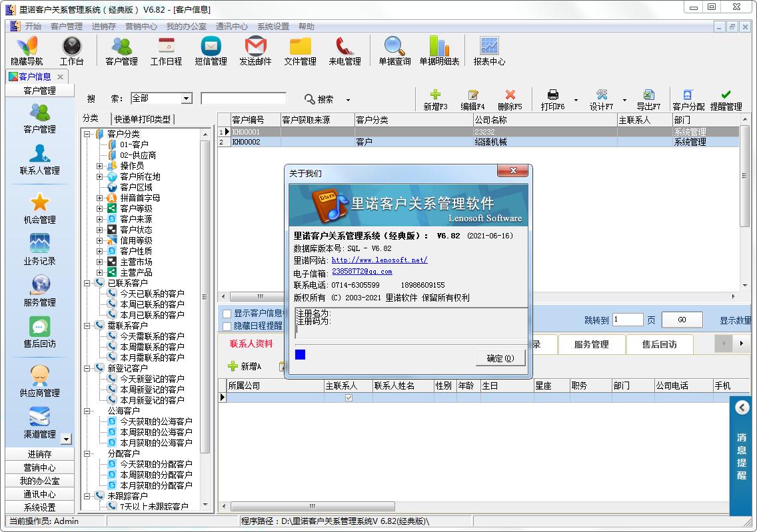Expand the 操作员 tree node

(99, 166)
